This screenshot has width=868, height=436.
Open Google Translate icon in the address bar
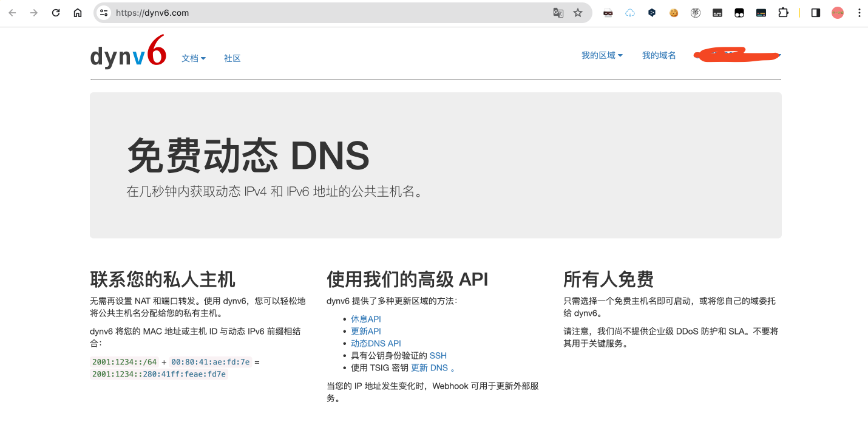tap(558, 12)
